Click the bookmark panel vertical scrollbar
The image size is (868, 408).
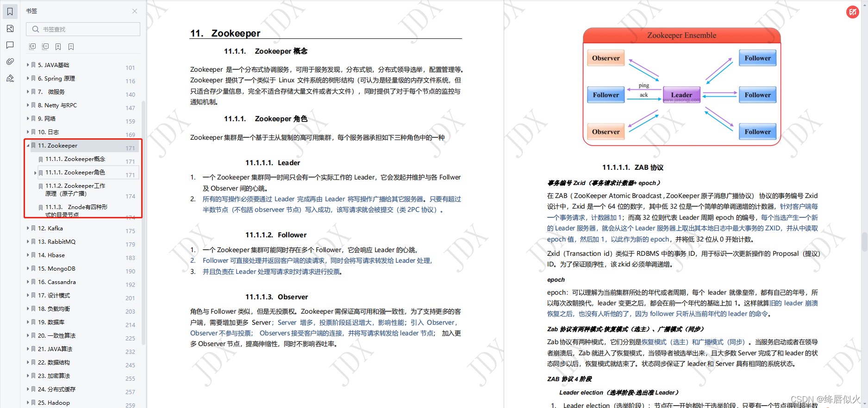[x=144, y=222]
